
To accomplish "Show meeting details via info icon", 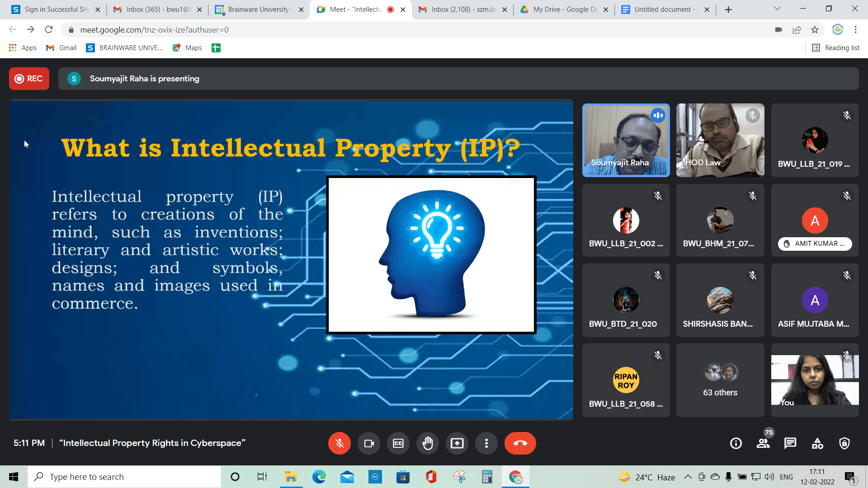I will (736, 443).
